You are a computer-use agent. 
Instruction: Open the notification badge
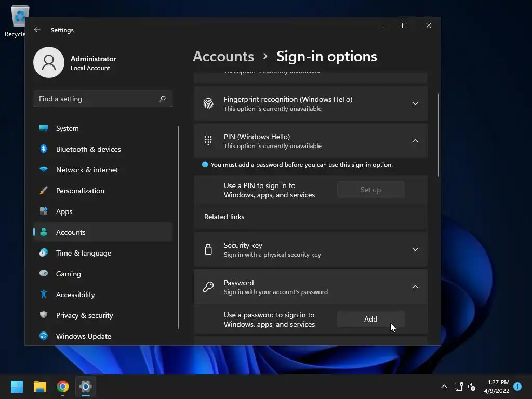tap(517, 386)
